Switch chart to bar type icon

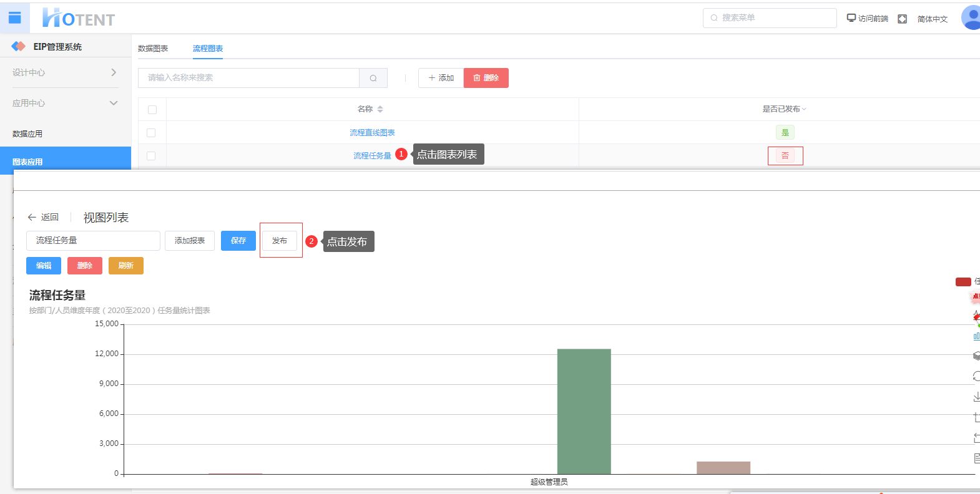[x=976, y=336]
